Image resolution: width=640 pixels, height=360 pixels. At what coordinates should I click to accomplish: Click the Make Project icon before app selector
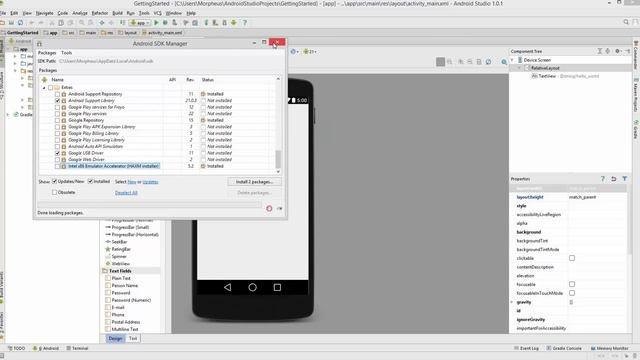122,23
